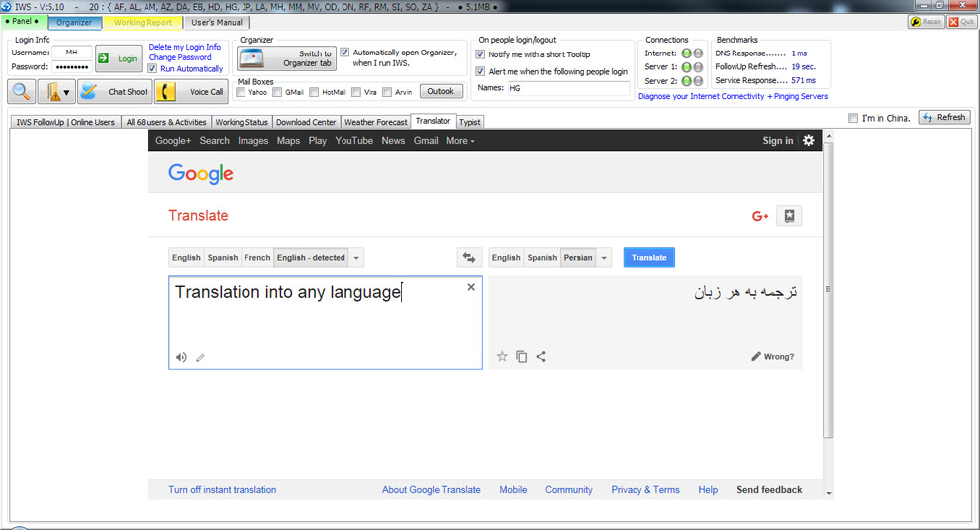Check the I'm in China box
Image resolution: width=980 pixels, height=530 pixels.
point(853,118)
